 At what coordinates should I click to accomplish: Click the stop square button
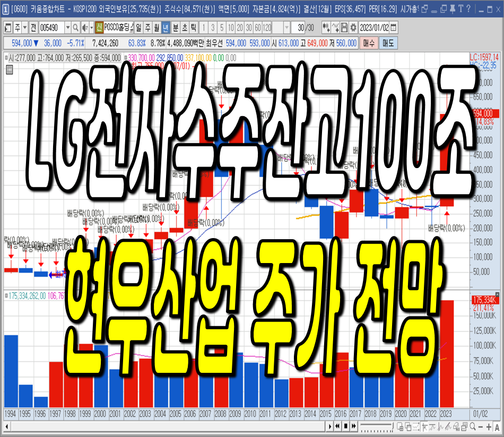346,426
